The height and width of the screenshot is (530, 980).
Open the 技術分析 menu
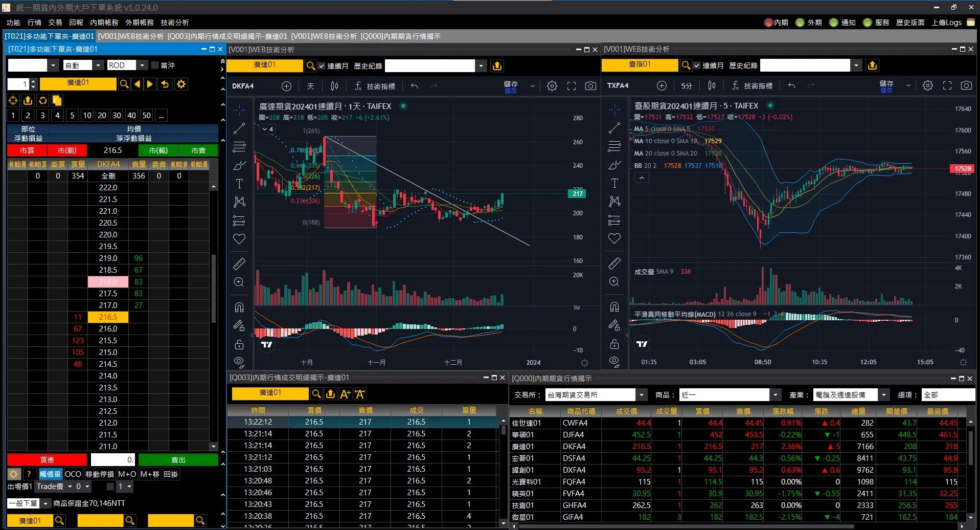[174, 23]
